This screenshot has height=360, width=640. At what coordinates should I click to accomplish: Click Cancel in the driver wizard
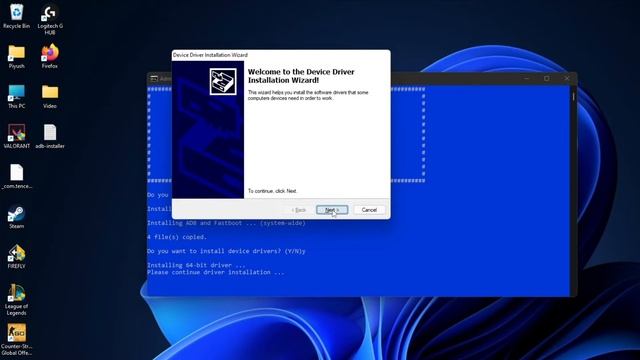369,210
